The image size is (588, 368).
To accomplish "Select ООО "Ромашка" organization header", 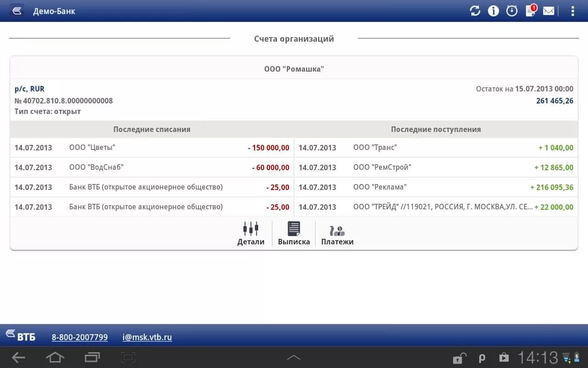I will [294, 69].
